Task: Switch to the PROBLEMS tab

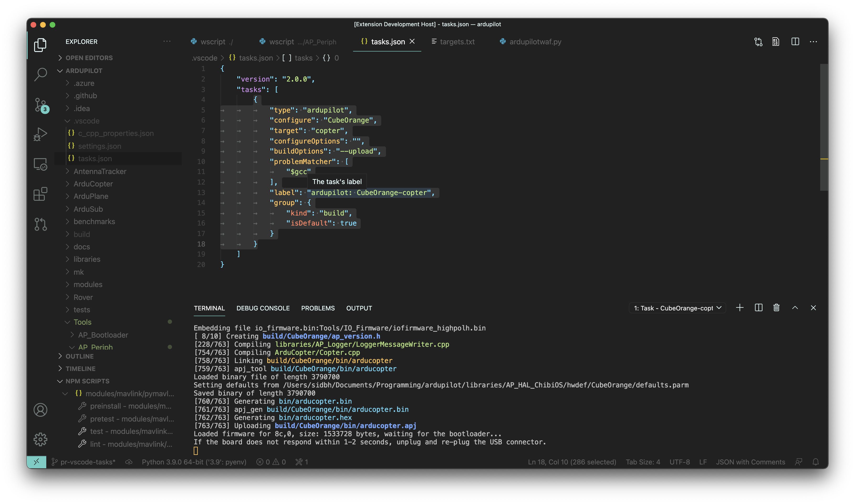Action: (x=318, y=308)
